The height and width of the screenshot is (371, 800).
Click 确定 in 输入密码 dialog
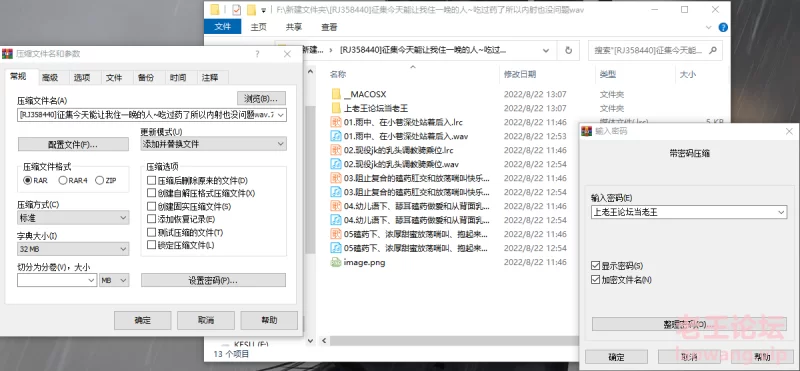[616, 357]
